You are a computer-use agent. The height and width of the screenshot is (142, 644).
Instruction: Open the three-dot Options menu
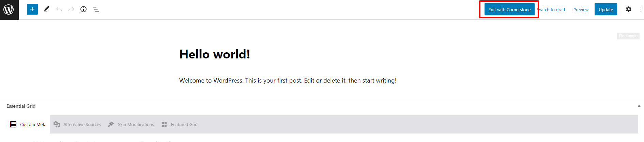pos(641,9)
